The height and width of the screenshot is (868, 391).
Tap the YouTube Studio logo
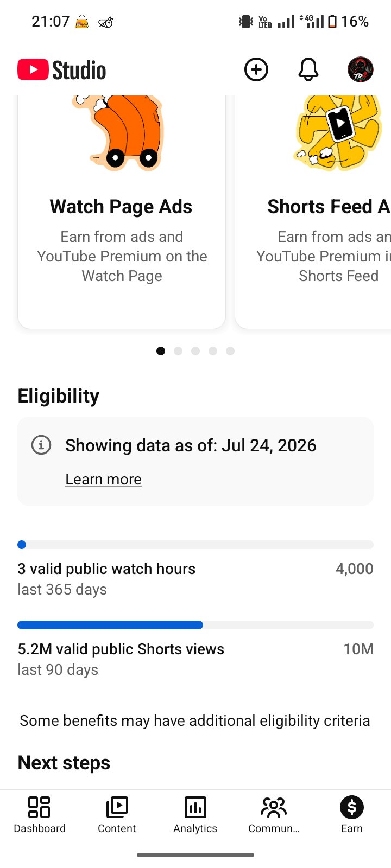click(x=61, y=70)
